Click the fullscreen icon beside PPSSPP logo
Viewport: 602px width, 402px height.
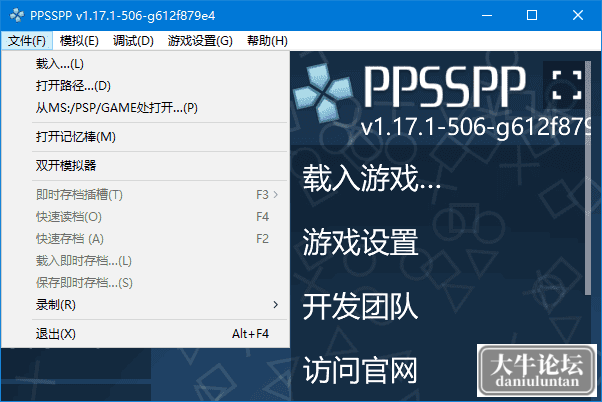click(x=567, y=85)
